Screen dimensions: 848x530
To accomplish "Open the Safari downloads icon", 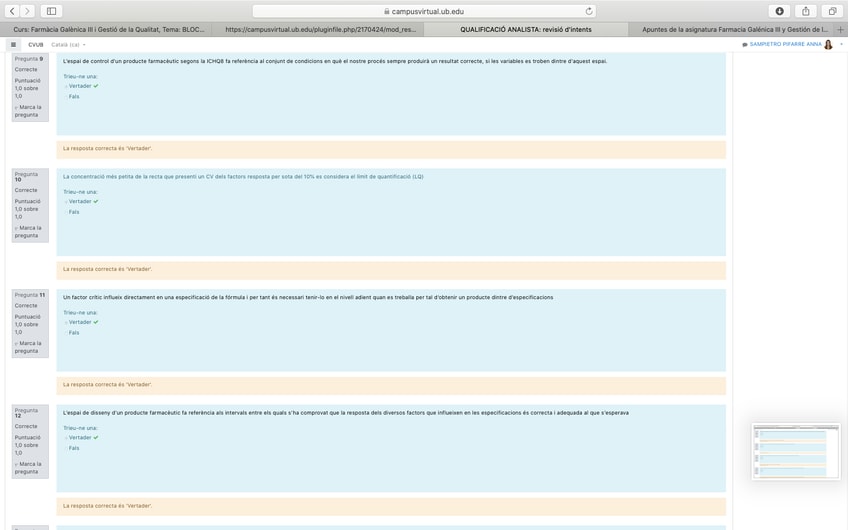I will pyautogui.click(x=779, y=11).
